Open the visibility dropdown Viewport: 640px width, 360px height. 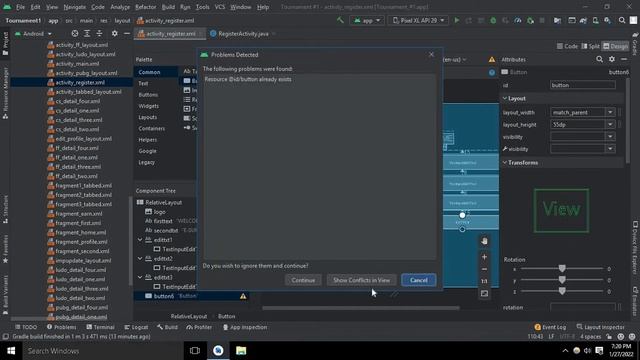pos(610,137)
